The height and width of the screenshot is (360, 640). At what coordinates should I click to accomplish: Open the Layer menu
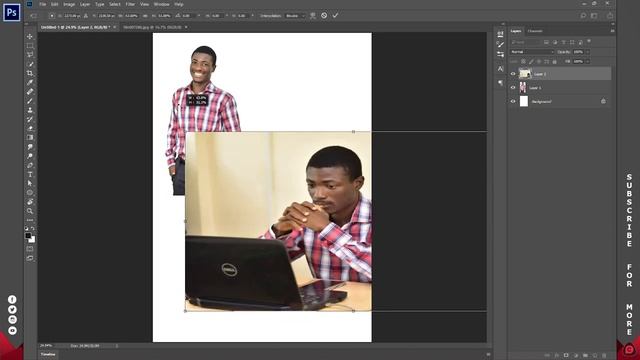pos(85,4)
